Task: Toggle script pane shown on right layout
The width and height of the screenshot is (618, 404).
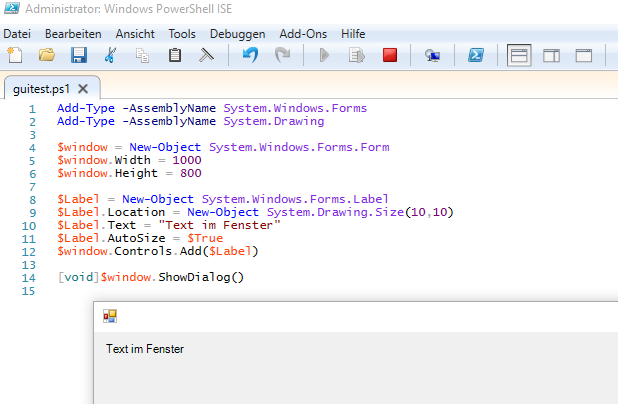Action: [551, 56]
